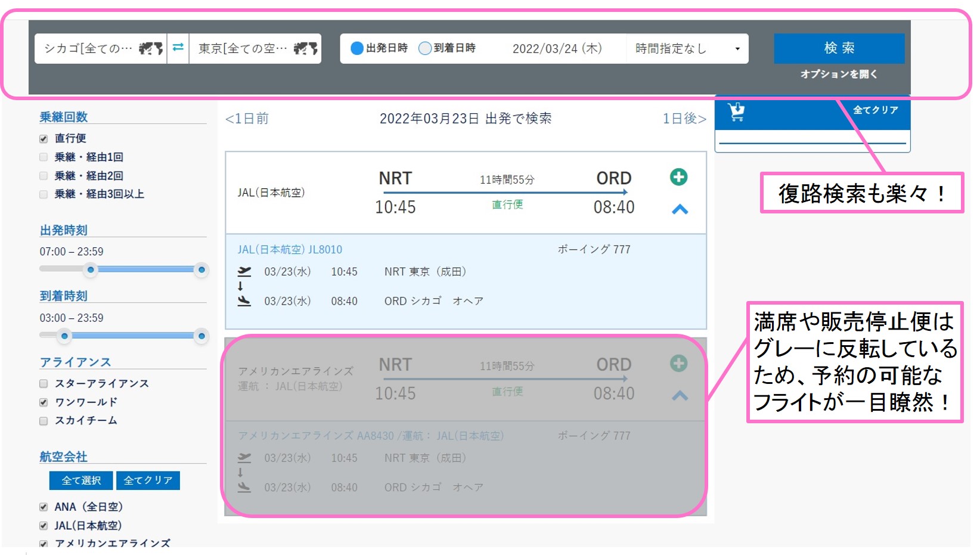Uncheck the JAL(日本航空) airline checkbox
Viewport: 980px width, 555px height.
(x=44, y=526)
